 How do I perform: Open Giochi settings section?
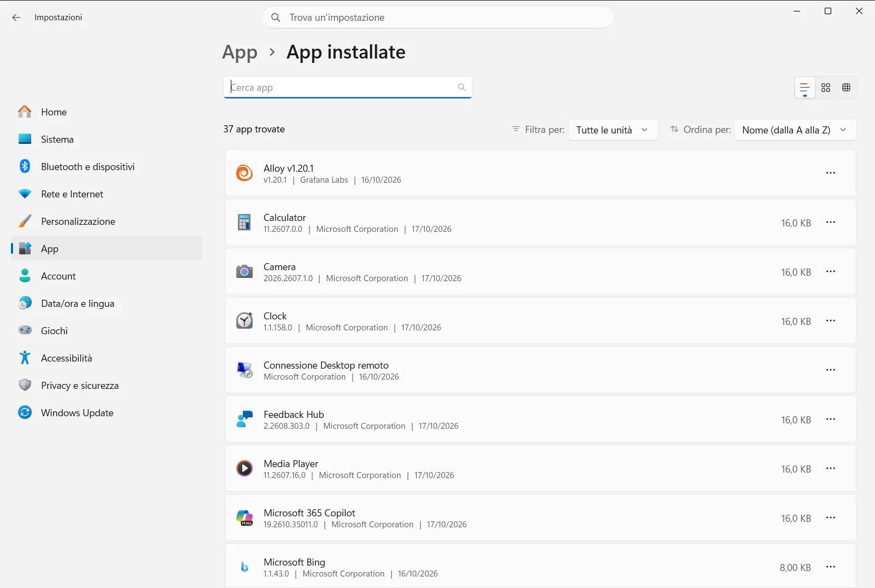[107, 330]
